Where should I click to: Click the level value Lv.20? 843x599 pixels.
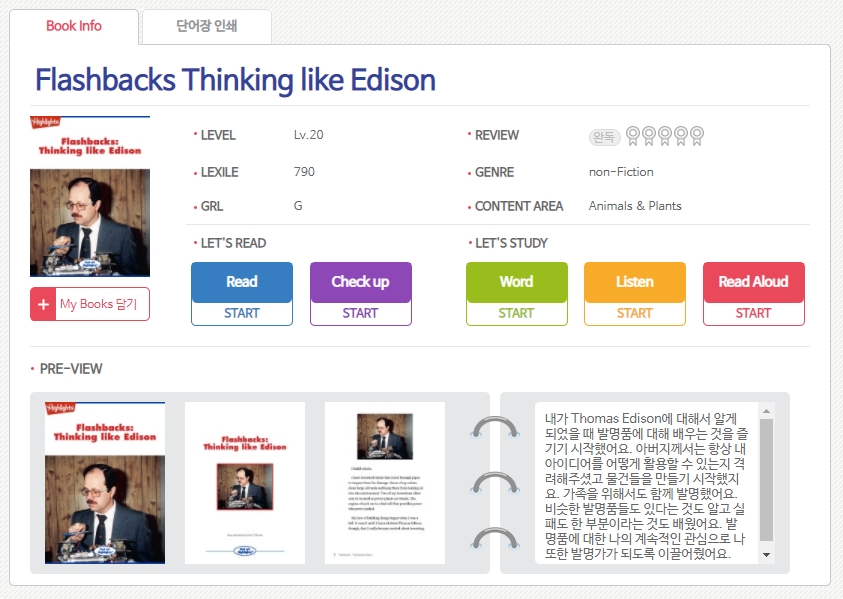[x=309, y=135]
